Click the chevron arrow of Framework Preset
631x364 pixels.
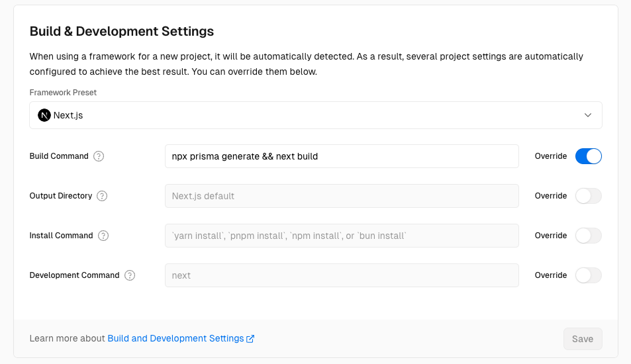[588, 115]
